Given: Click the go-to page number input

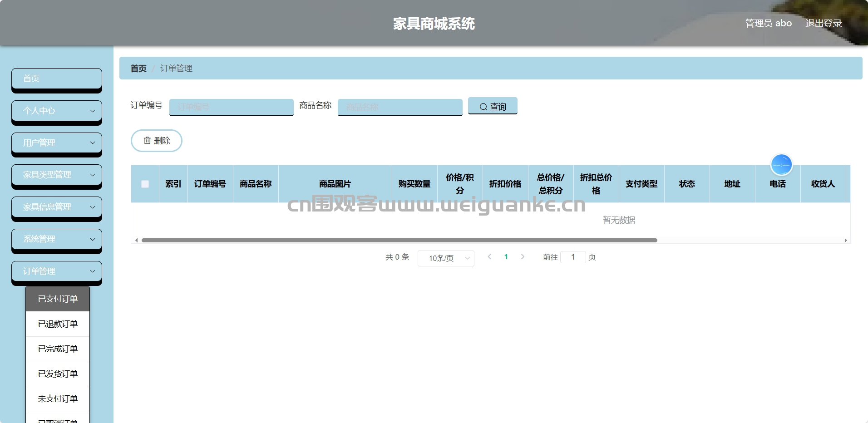Looking at the screenshot, I should (x=573, y=257).
